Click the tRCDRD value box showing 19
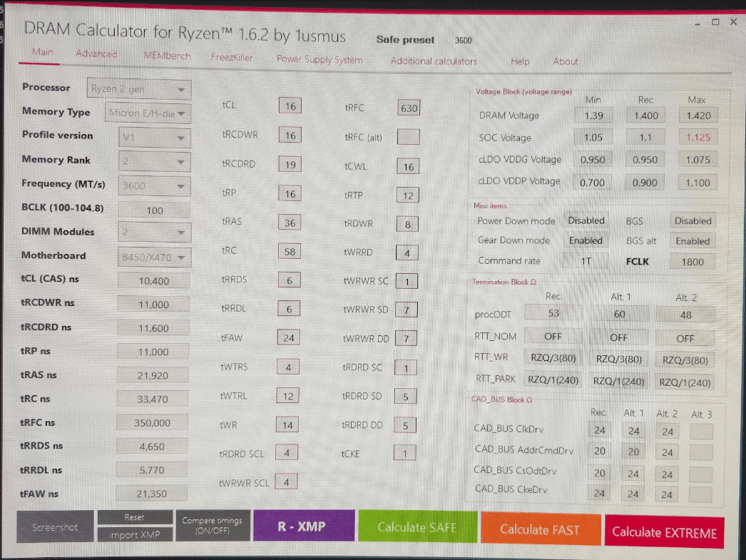The image size is (746, 560). tap(290, 165)
